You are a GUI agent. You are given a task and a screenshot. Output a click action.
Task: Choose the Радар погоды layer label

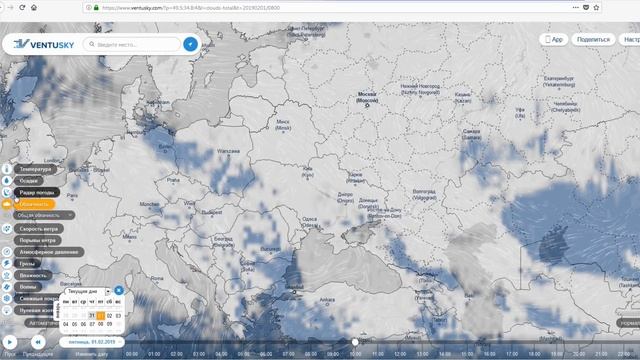(x=37, y=192)
